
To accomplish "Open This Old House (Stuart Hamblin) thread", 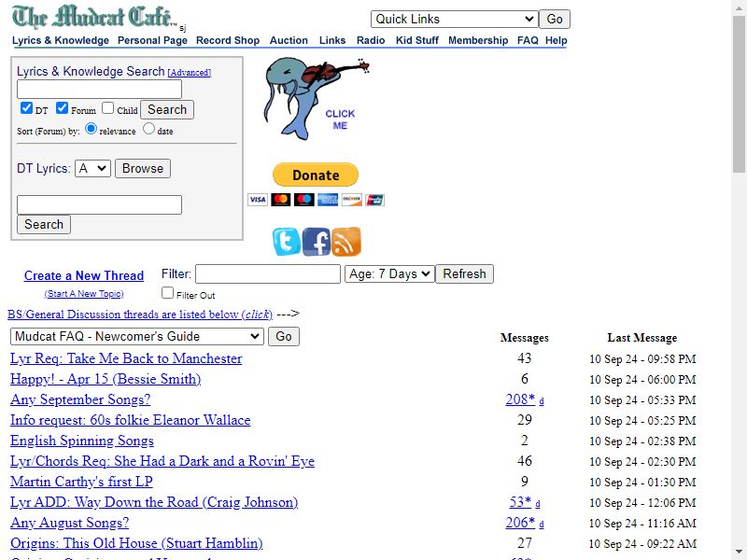I will click(x=136, y=543).
